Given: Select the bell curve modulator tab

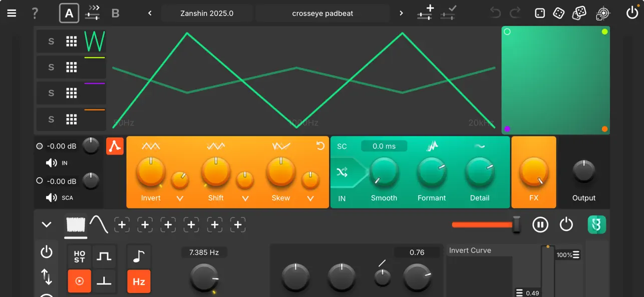Looking at the screenshot, I should 99,224.
